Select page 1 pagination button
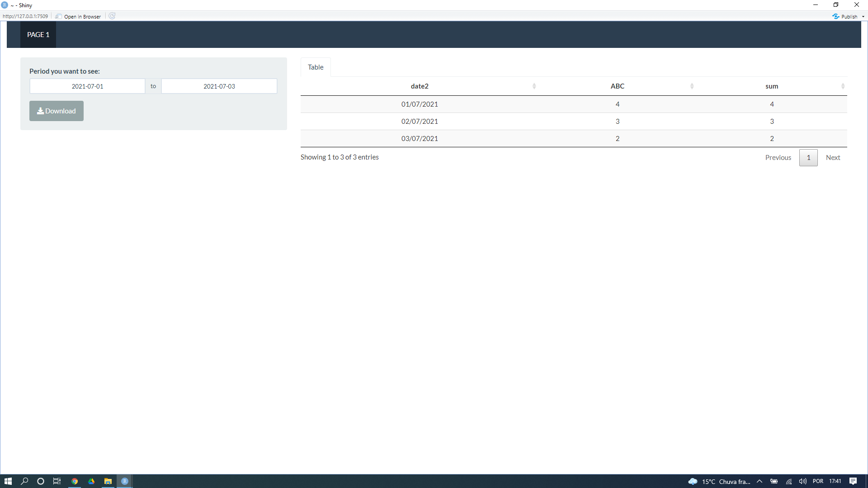This screenshot has width=868, height=488. [808, 158]
